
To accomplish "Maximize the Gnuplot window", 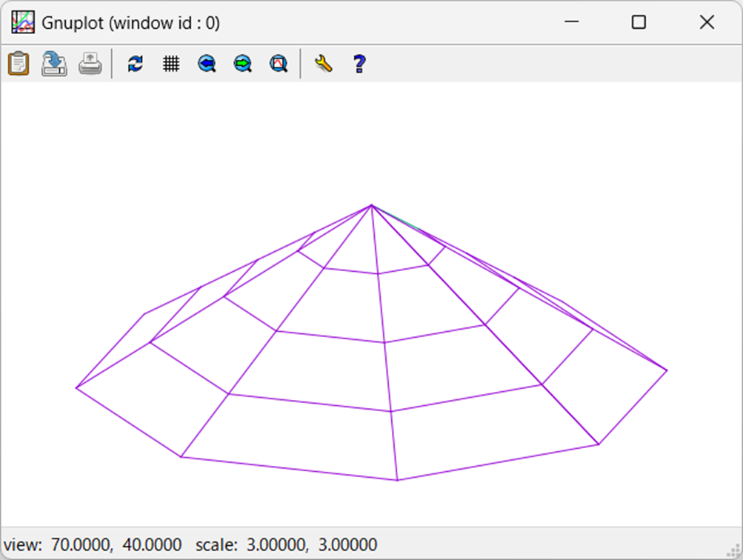I will tap(639, 22).
